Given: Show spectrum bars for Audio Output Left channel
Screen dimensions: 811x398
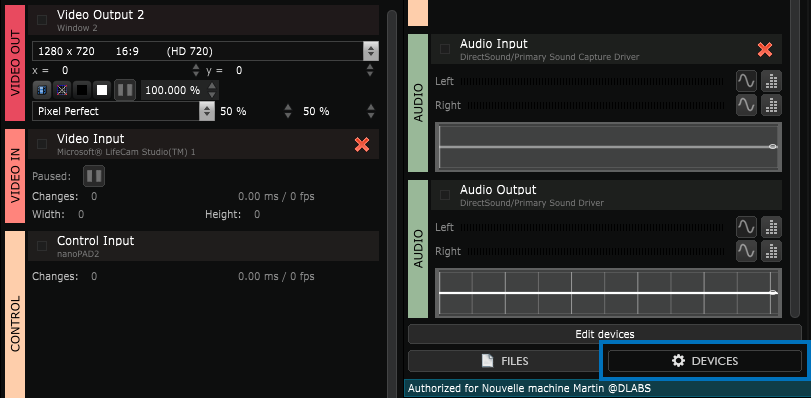Looking at the screenshot, I should pyautogui.click(x=771, y=227).
